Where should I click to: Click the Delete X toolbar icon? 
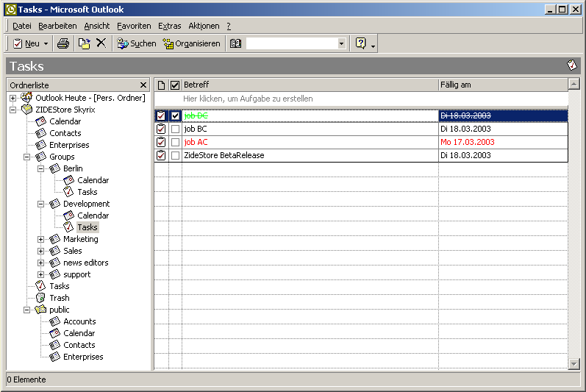[x=101, y=43]
